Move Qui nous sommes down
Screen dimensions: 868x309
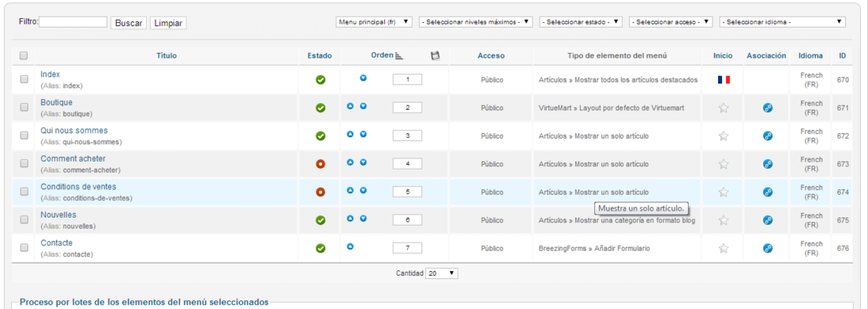tap(363, 134)
